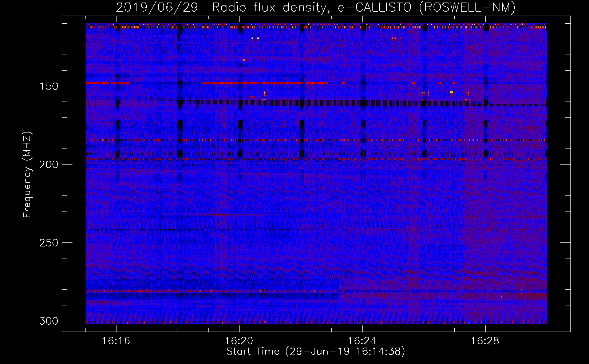589x364 pixels.
Task: Click the 'Start Time (29-Jun-19 16:14:38)' axis label
Action: point(316,352)
